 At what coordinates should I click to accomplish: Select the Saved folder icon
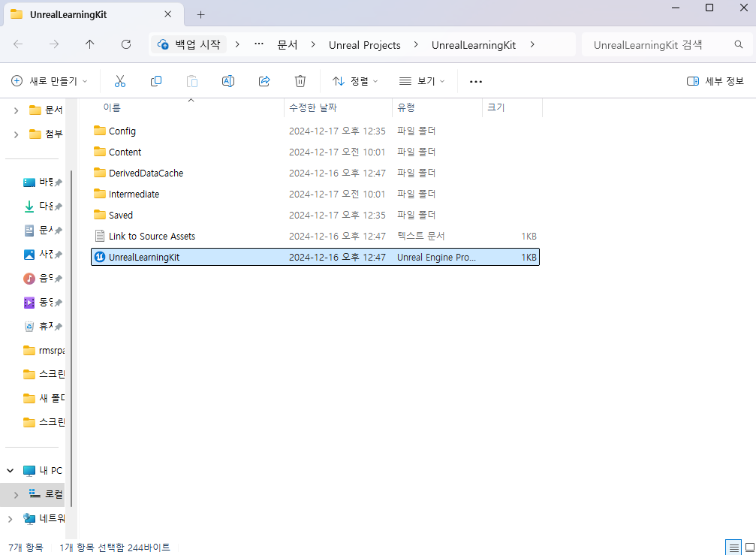100,215
